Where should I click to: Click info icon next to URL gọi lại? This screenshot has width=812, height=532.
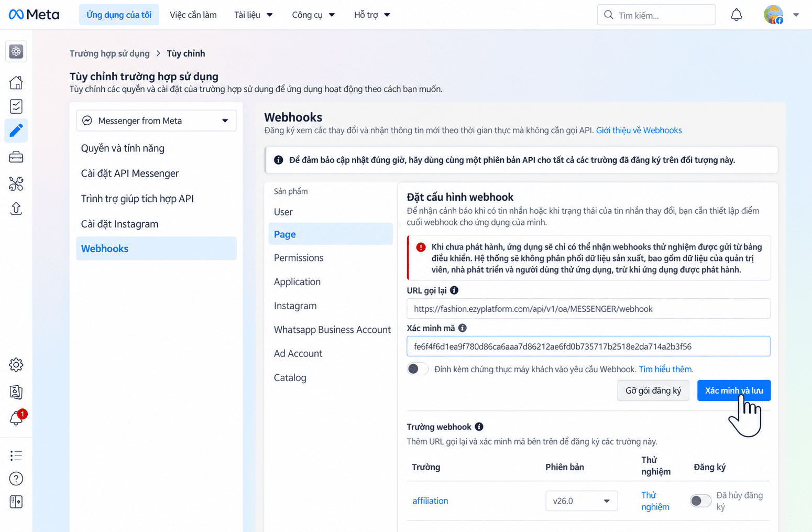coord(454,290)
